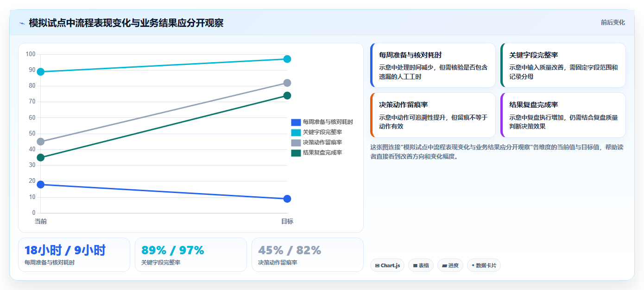This screenshot has height=290, width=644.
Task: Click the icon inside the 表格 chip
Action: point(415,266)
